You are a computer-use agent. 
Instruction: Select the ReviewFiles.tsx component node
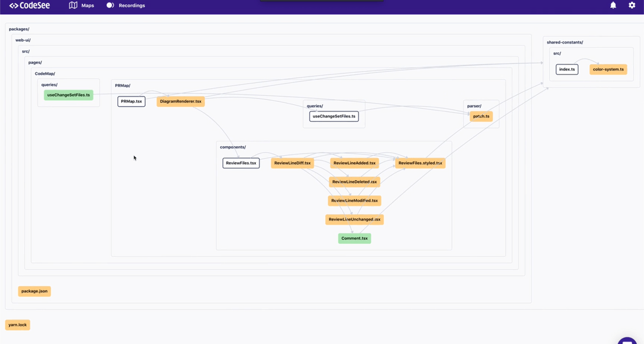pyautogui.click(x=241, y=162)
